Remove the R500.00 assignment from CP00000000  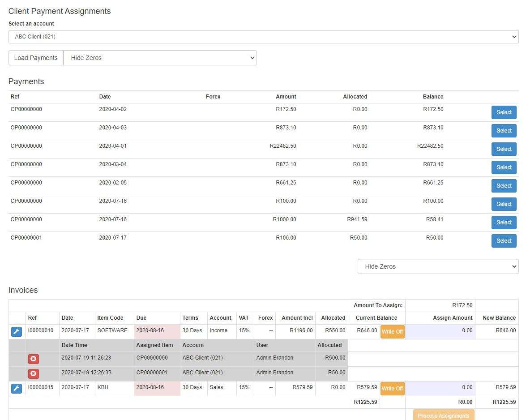(x=34, y=359)
